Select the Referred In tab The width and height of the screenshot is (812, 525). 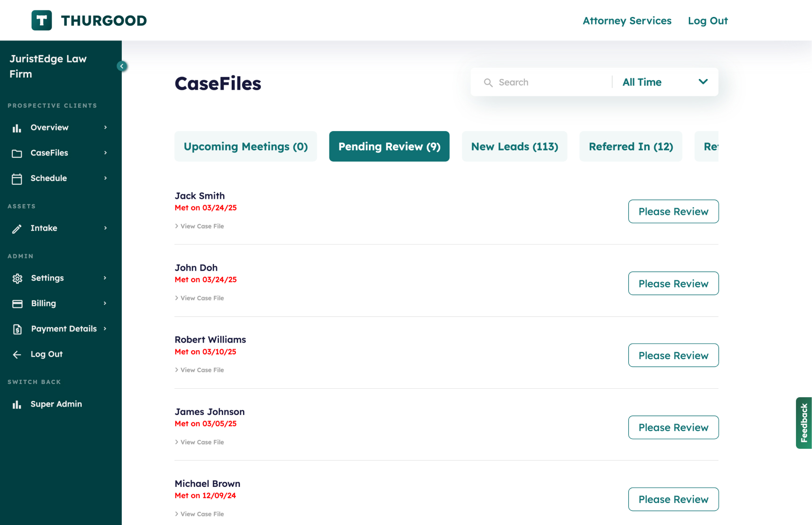[630, 147]
